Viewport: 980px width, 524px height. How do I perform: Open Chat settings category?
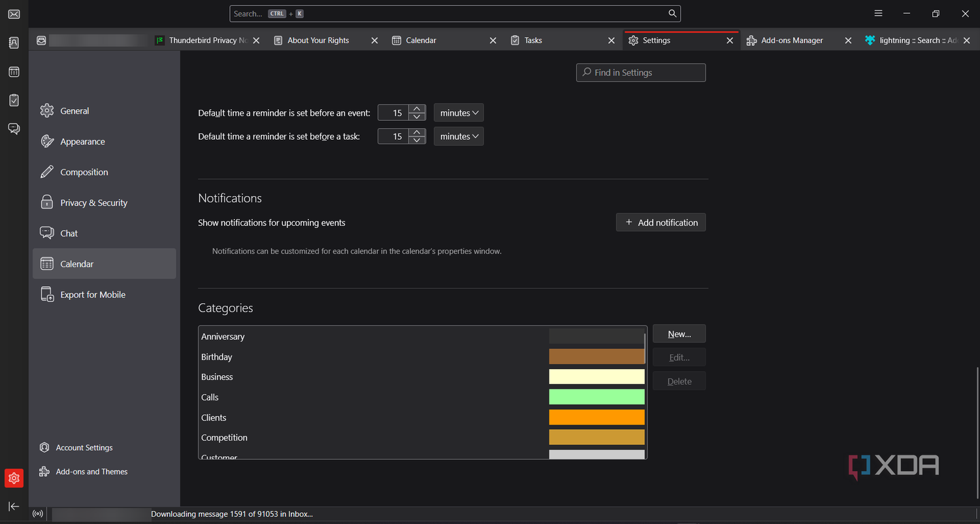pos(105,233)
